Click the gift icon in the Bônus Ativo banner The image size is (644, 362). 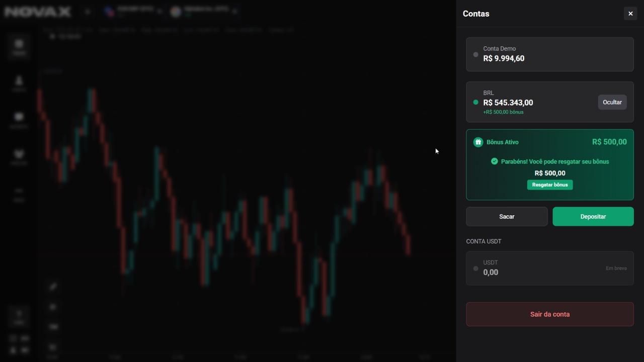pyautogui.click(x=478, y=142)
